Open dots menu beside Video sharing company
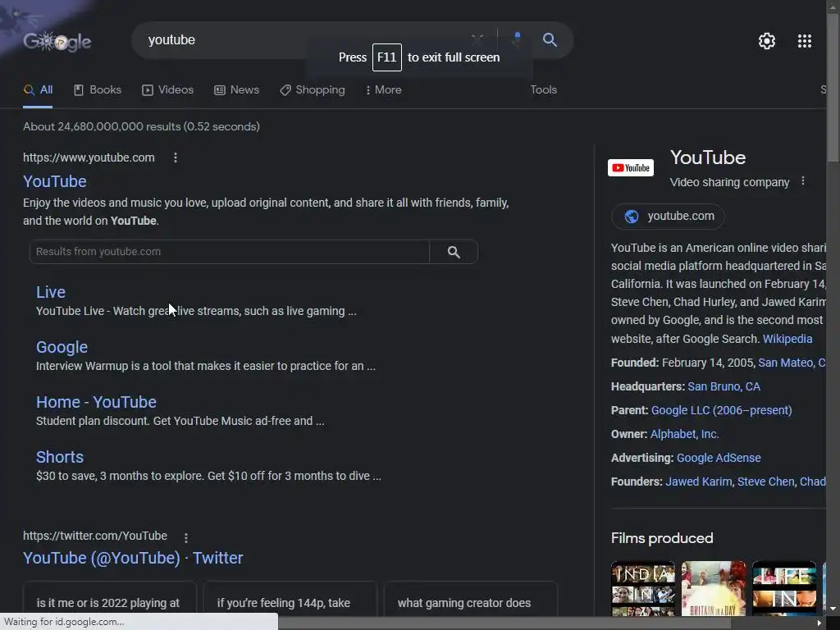The image size is (840, 630). point(802,181)
